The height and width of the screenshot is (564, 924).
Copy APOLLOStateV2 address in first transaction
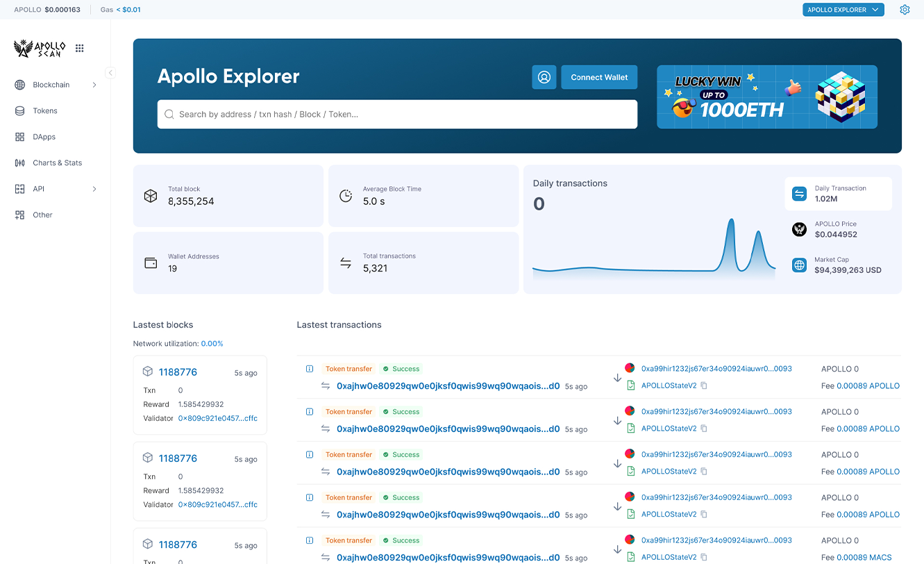point(704,385)
